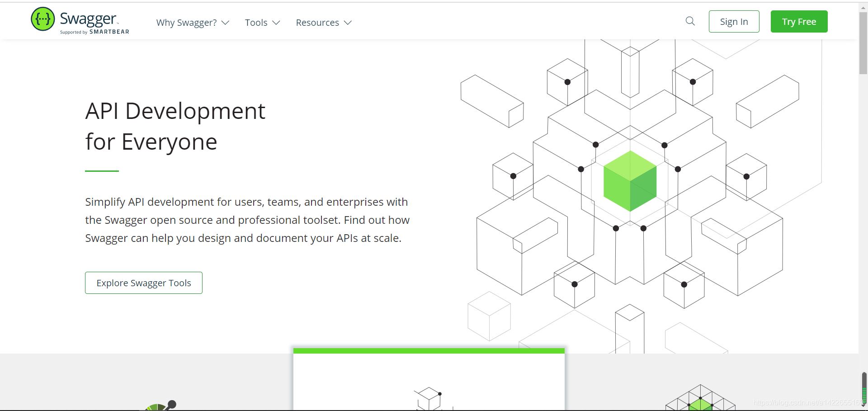Click the paragraph starting "Simplify API development"

[x=247, y=220]
